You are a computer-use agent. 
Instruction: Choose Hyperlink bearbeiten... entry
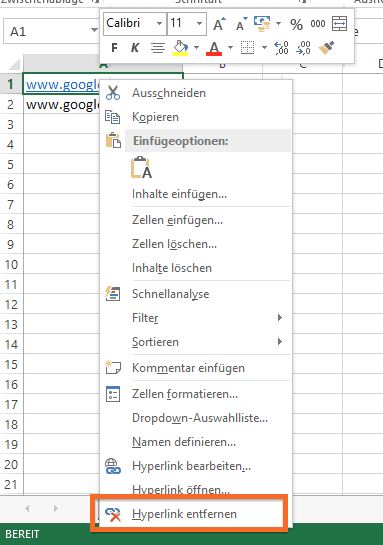tap(196, 466)
